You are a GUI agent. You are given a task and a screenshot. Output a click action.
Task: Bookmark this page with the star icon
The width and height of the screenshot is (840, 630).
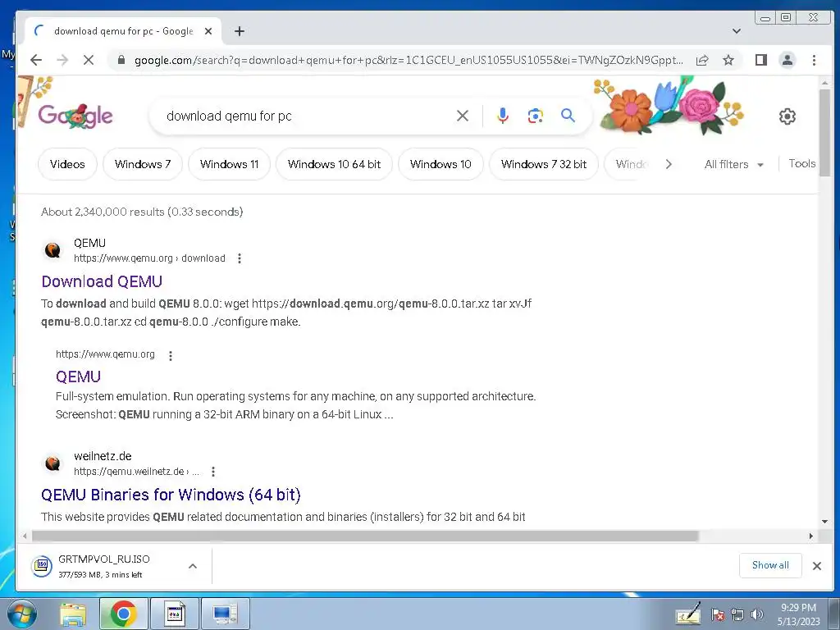pos(728,60)
